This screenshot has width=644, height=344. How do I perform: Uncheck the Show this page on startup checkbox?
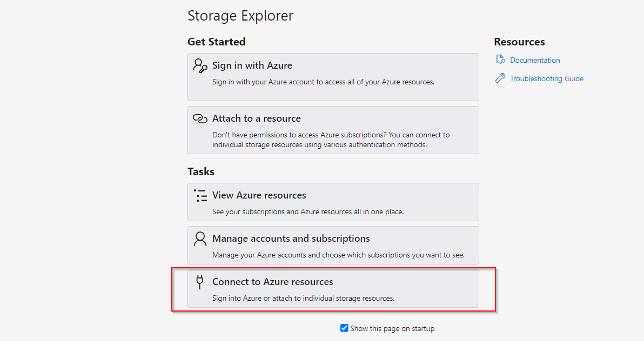pyautogui.click(x=344, y=328)
